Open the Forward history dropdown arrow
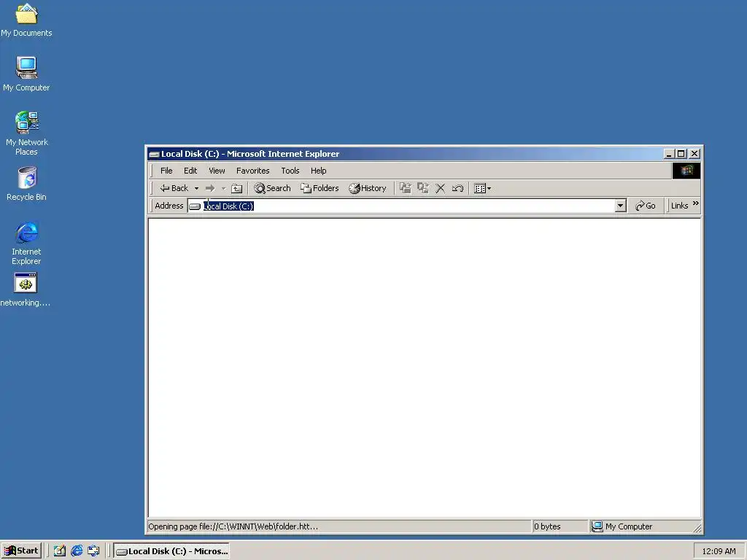 coord(223,189)
